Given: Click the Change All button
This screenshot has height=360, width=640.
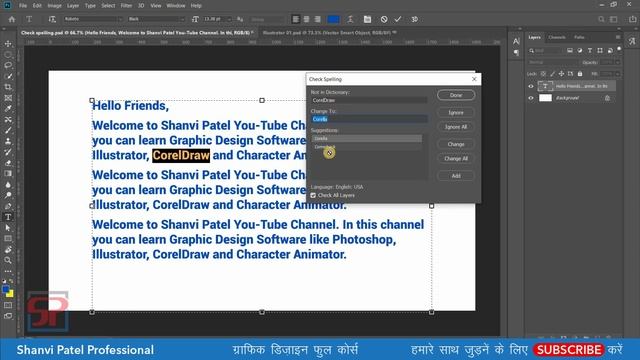Looking at the screenshot, I should coord(456,158).
